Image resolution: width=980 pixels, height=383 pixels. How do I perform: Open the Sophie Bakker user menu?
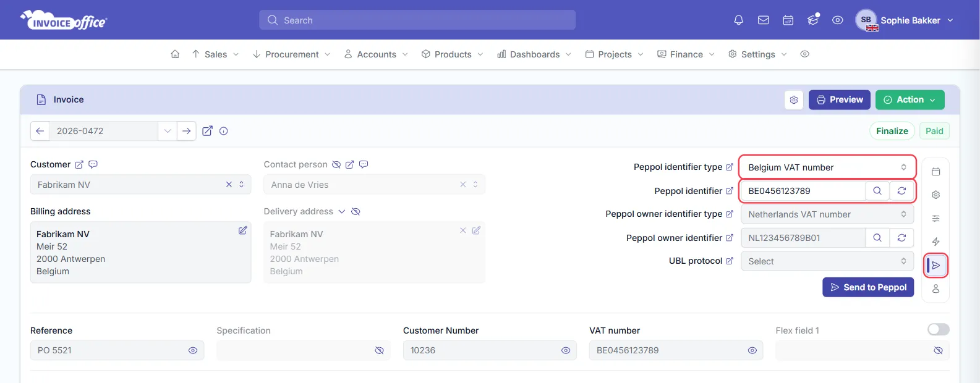(x=905, y=20)
